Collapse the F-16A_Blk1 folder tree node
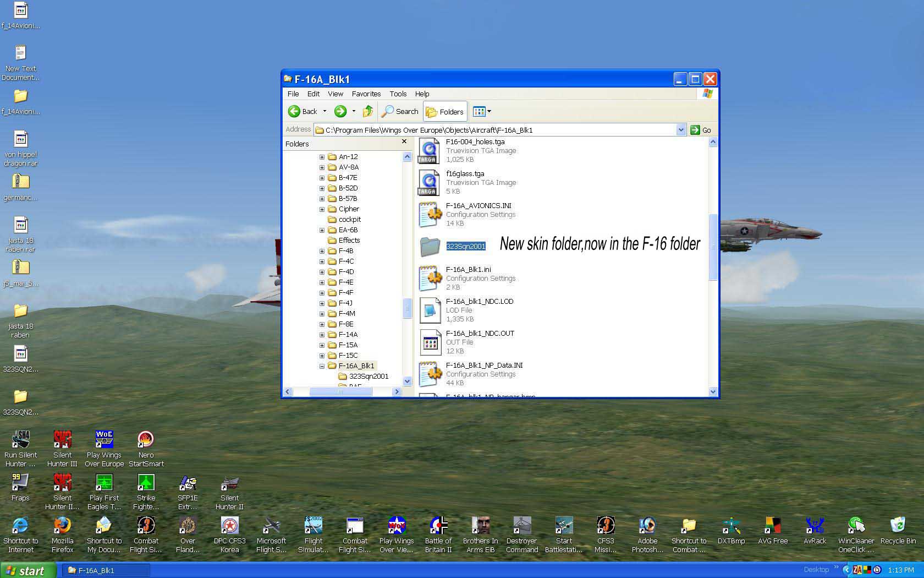 [x=322, y=366]
